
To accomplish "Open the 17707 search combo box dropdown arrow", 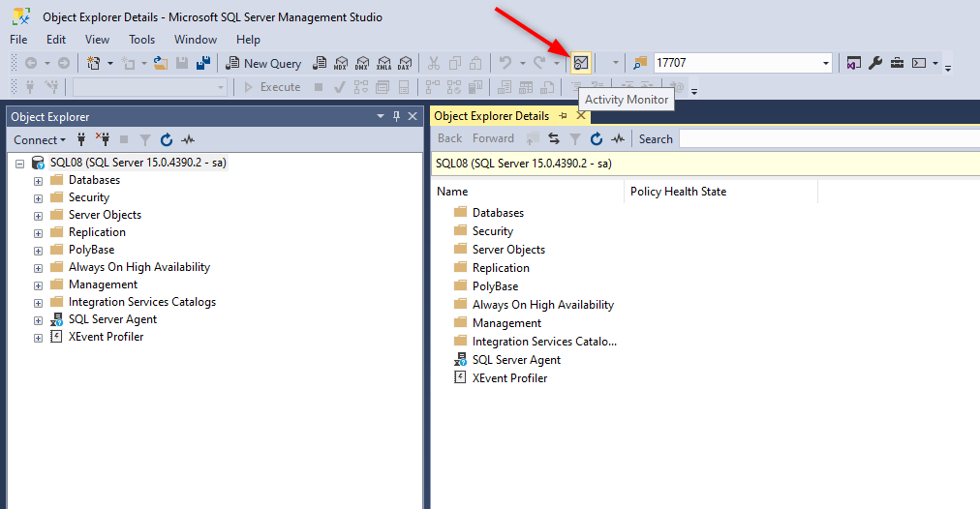I will pos(825,63).
